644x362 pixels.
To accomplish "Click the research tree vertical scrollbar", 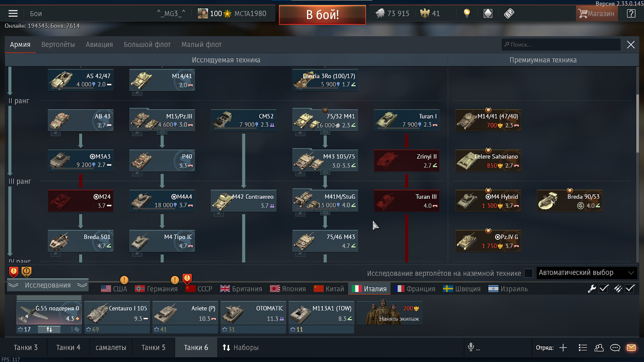I will click(x=638, y=123).
